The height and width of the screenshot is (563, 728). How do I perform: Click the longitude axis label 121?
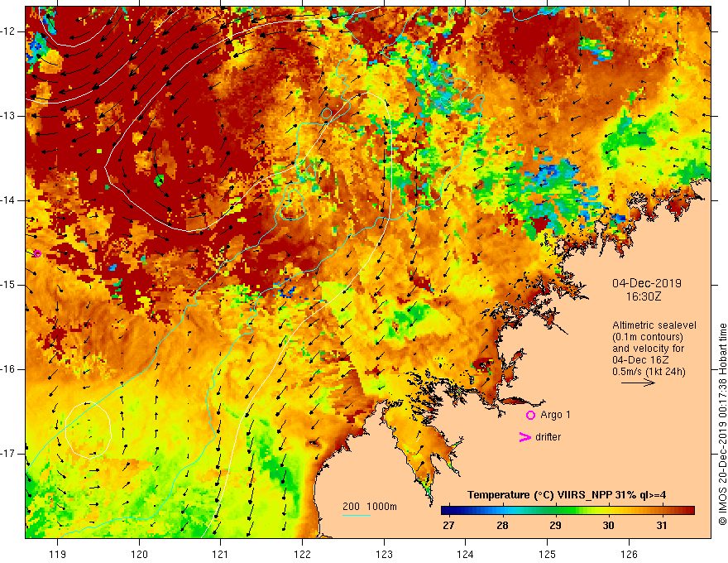(221, 554)
